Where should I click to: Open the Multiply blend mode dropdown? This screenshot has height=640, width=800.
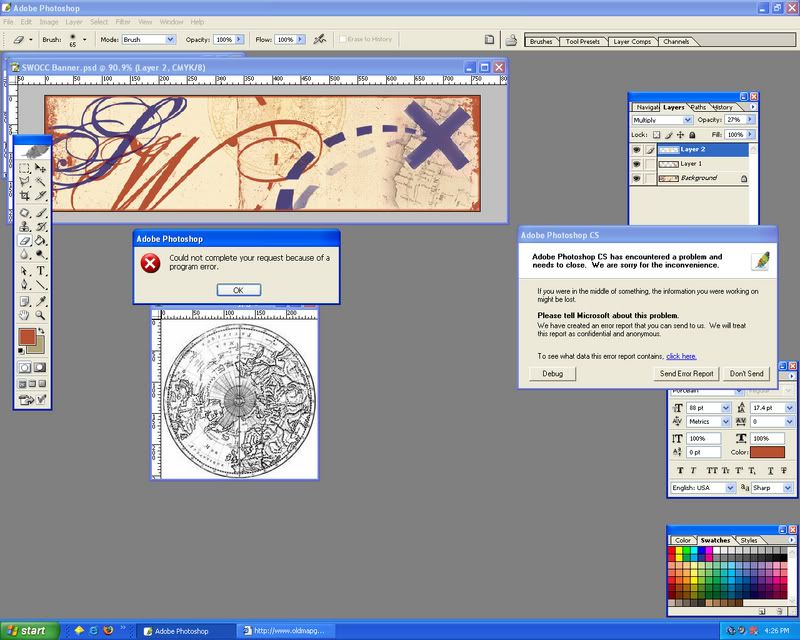(662, 120)
